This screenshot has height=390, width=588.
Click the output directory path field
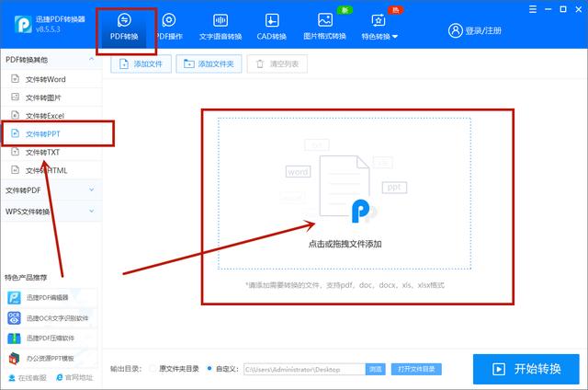(304, 370)
